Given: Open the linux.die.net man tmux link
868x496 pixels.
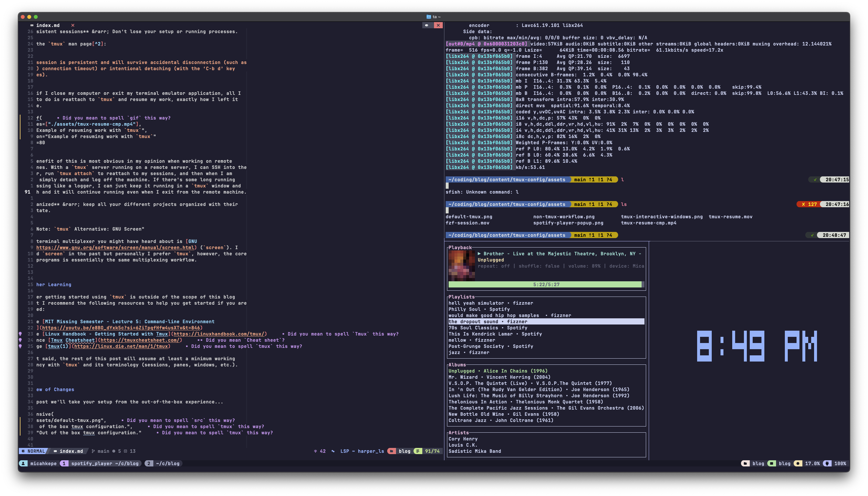Looking at the screenshot, I should [121, 346].
